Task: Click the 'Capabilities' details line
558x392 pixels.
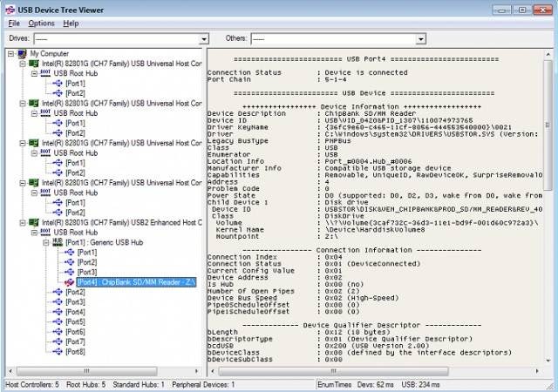Action: click(x=375, y=175)
